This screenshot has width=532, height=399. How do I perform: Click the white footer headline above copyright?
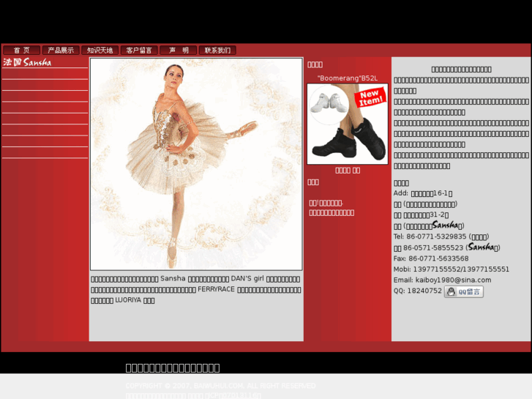point(173,368)
